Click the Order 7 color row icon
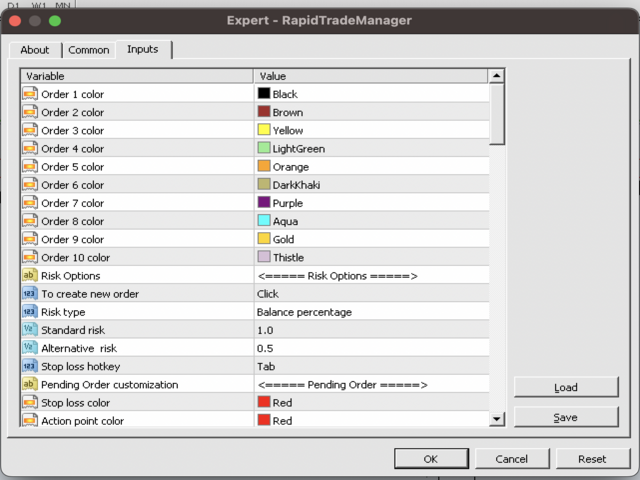640x480 pixels. coord(30,203)
